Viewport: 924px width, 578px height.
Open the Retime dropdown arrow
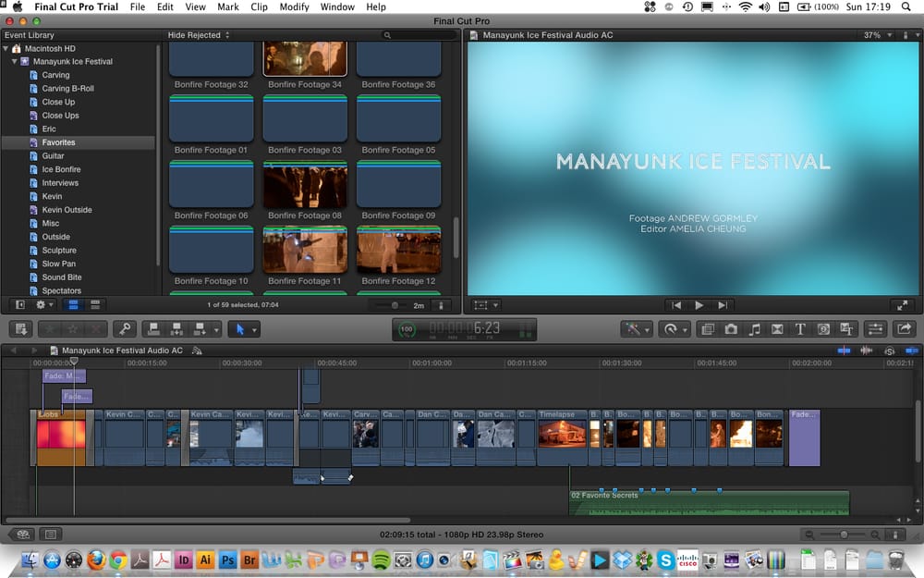point(686,330)
